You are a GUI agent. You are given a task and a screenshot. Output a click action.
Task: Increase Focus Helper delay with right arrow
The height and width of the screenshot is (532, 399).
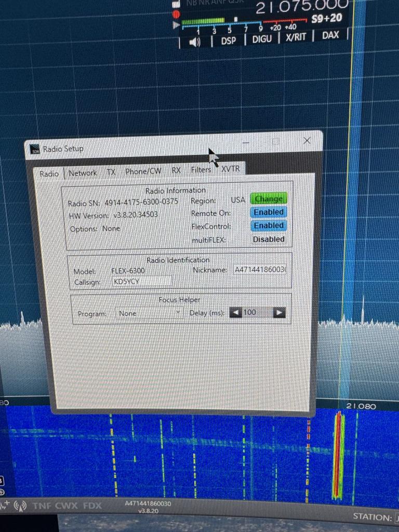tap(280, 312)
